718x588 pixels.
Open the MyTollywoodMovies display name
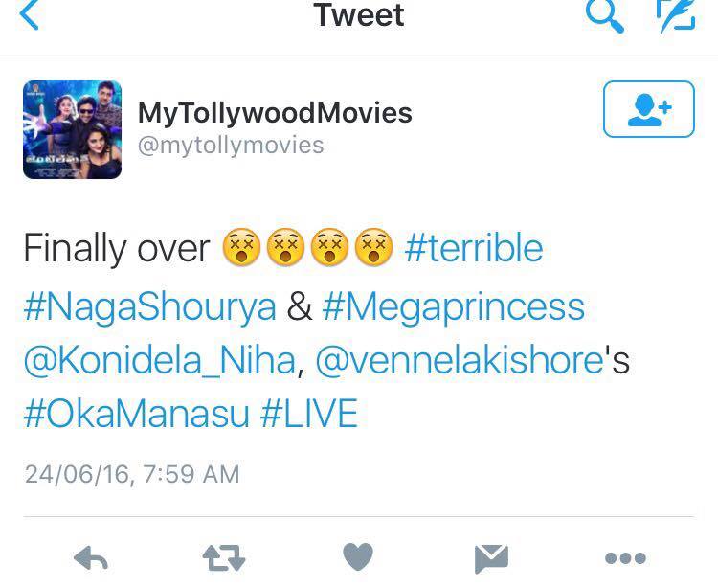click(x=275, y=113)
